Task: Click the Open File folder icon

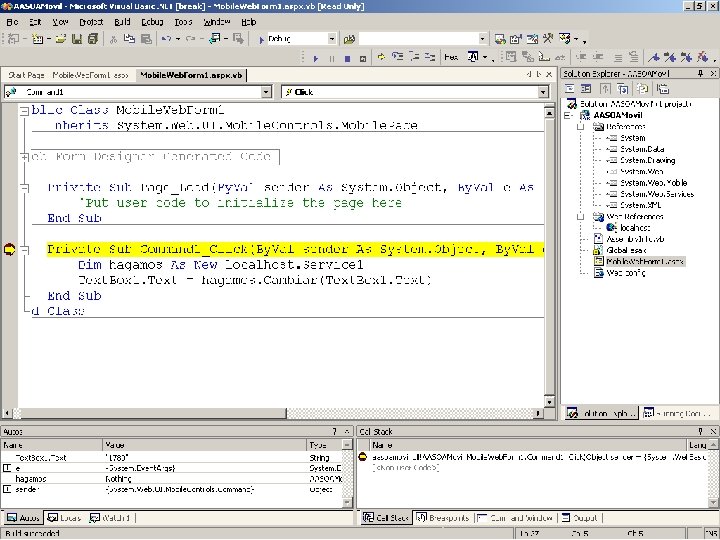Action: [61, 39]
